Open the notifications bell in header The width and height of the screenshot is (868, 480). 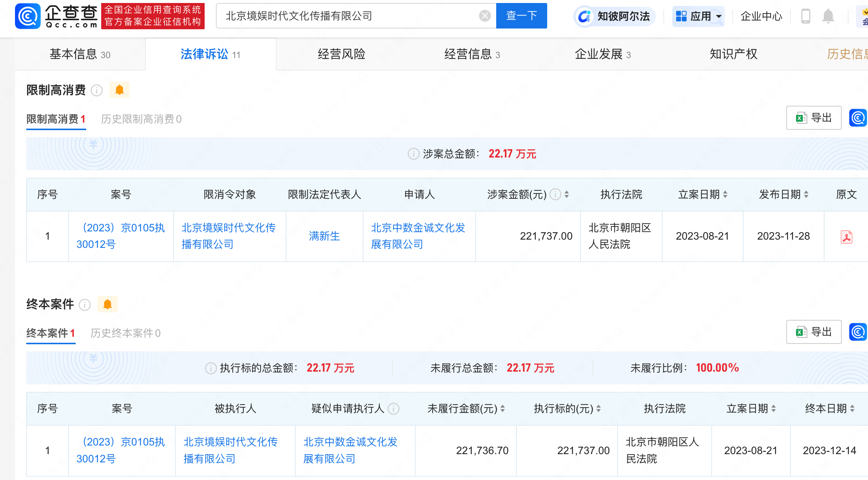point(828,16)
